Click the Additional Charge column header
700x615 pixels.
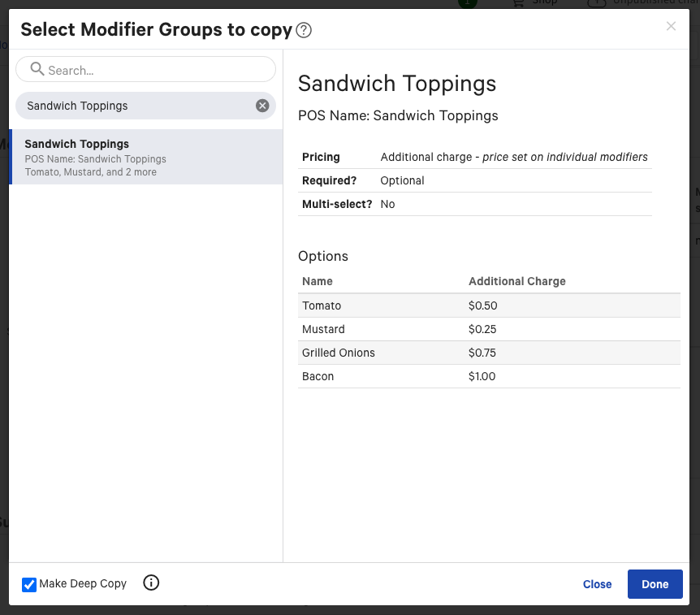pos(516,281)
